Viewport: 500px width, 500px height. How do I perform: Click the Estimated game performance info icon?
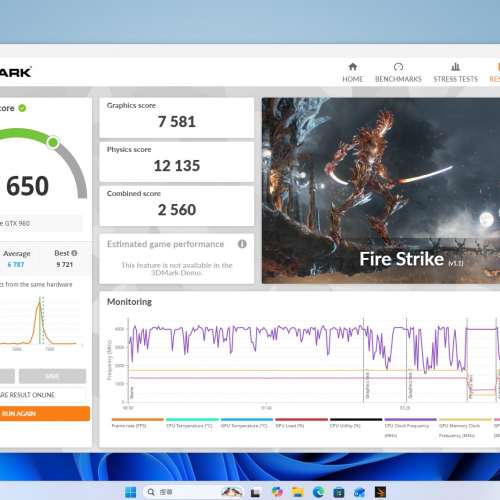(242, 244)
